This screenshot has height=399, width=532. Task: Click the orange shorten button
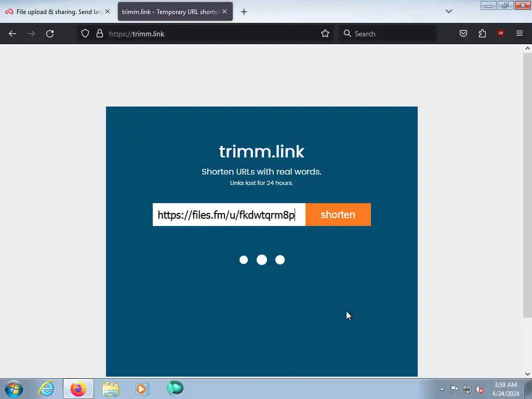[x=338, y=215]
